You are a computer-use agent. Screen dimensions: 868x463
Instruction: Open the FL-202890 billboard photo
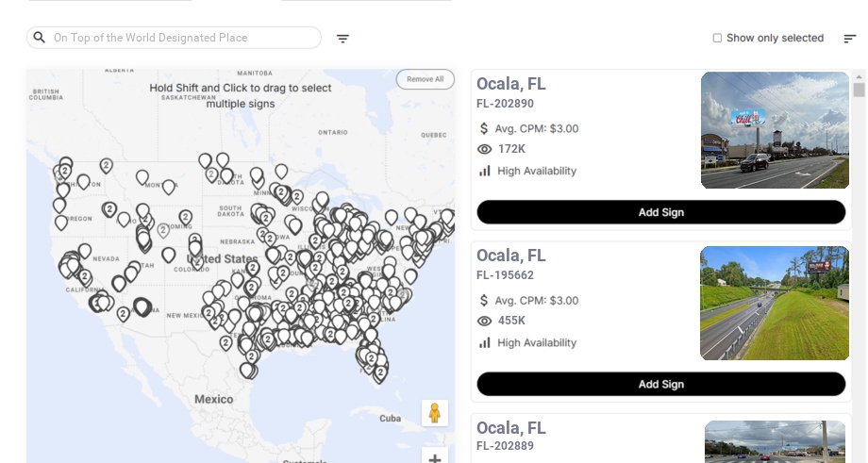[775, 130]
